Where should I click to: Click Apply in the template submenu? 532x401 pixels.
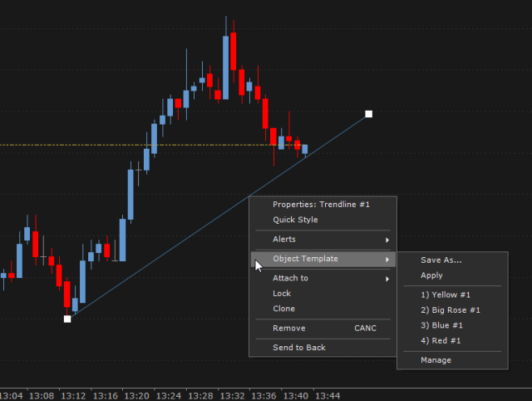pos(431,275)
